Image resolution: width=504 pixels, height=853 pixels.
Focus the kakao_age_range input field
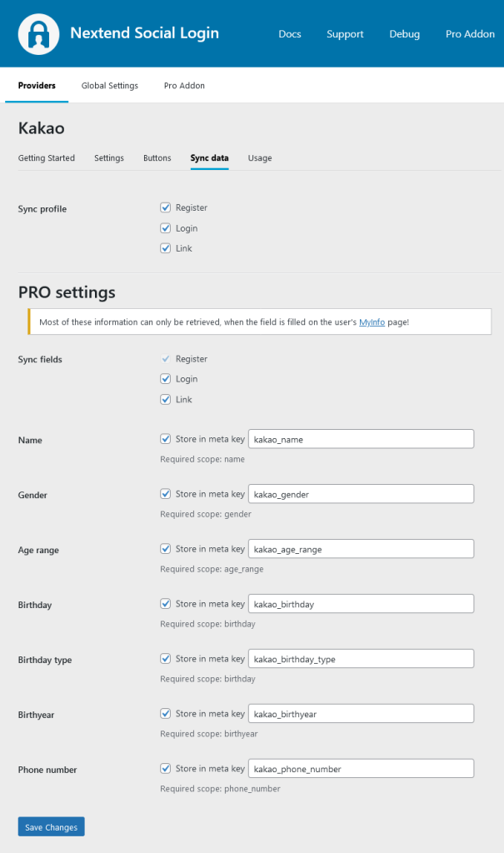pyautogui.click(x=361, y=549)
